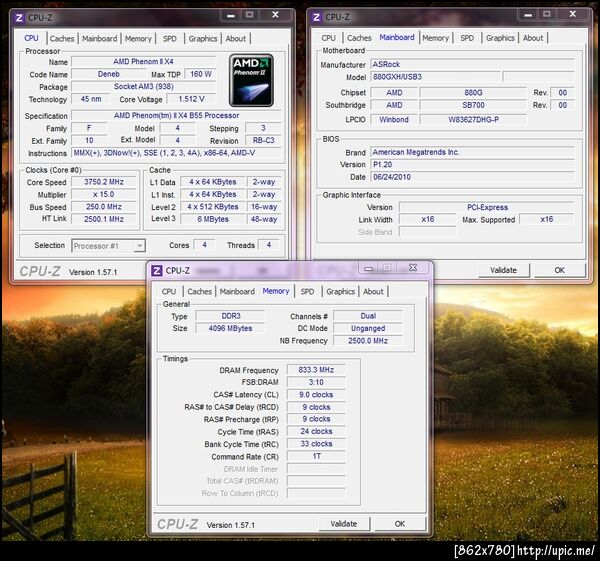Click the Core Speed value 3750.2 MHz
This screenshot has height=561, width=600.
pos(104,182)
